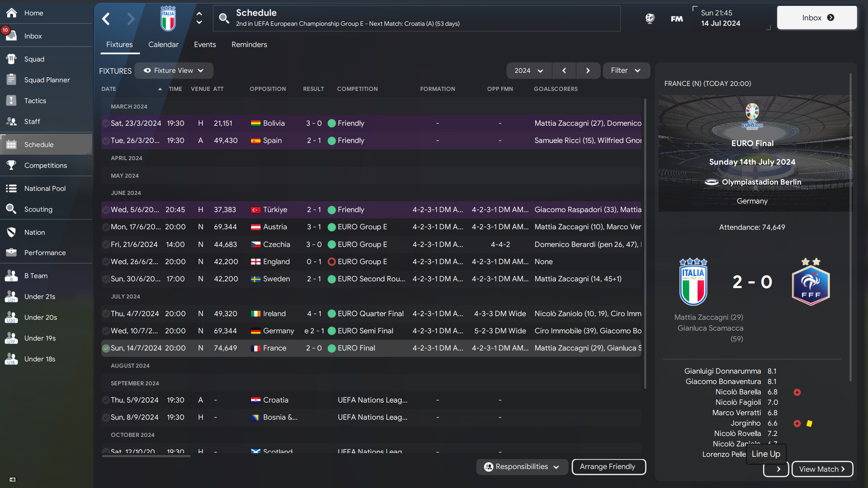Open National Pool list icon
Screen dimensions: 868x488
[12, 188]
